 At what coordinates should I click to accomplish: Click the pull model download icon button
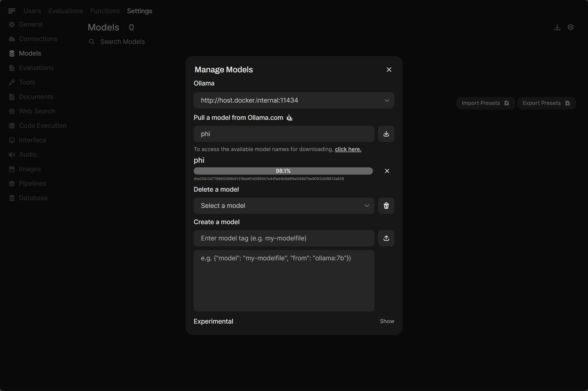(x=386, y=134)
